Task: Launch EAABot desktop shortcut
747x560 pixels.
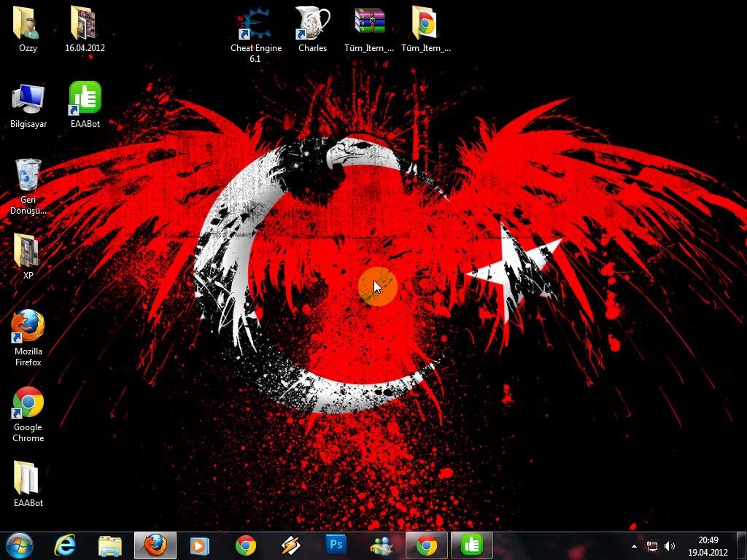Action: [85, 105]
